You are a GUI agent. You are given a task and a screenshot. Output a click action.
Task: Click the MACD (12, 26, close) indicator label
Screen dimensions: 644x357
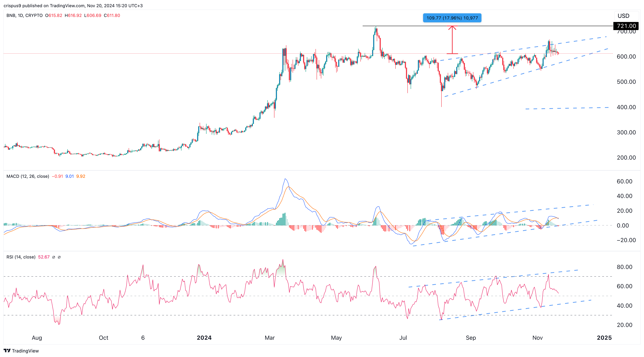click(x=28, y=176)
